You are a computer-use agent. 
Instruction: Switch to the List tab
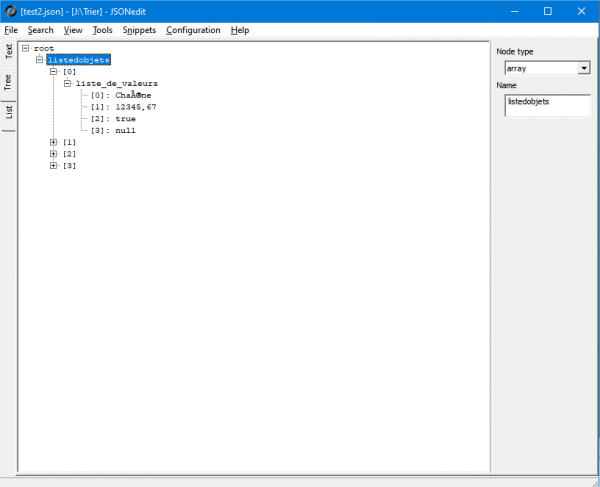pos(9,112)
